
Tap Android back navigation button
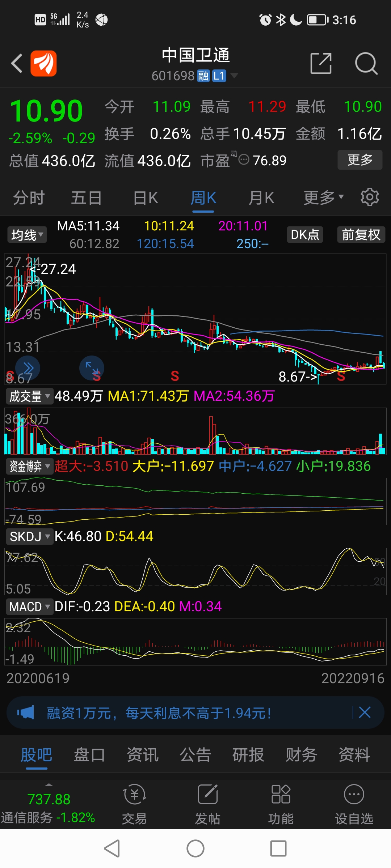click(112, 848)
